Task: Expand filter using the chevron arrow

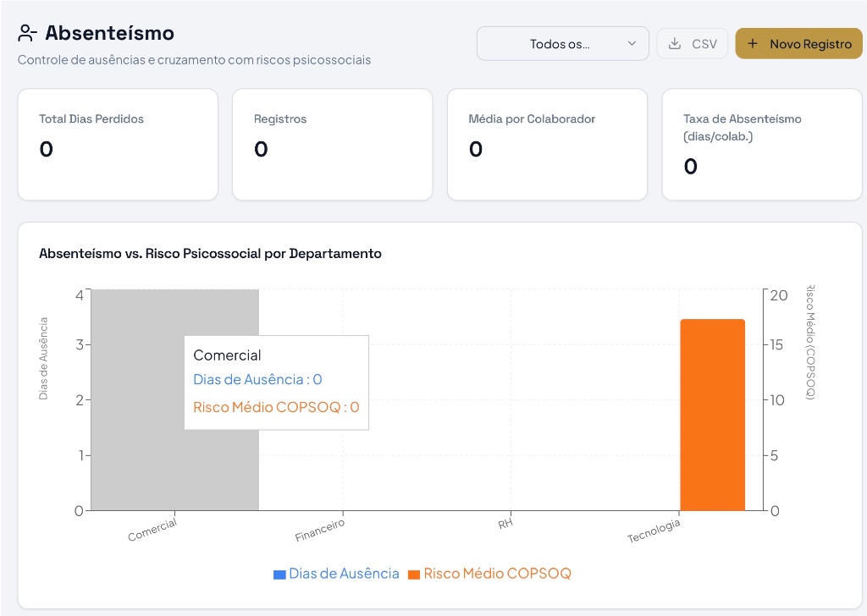Action: click(632, 44)
